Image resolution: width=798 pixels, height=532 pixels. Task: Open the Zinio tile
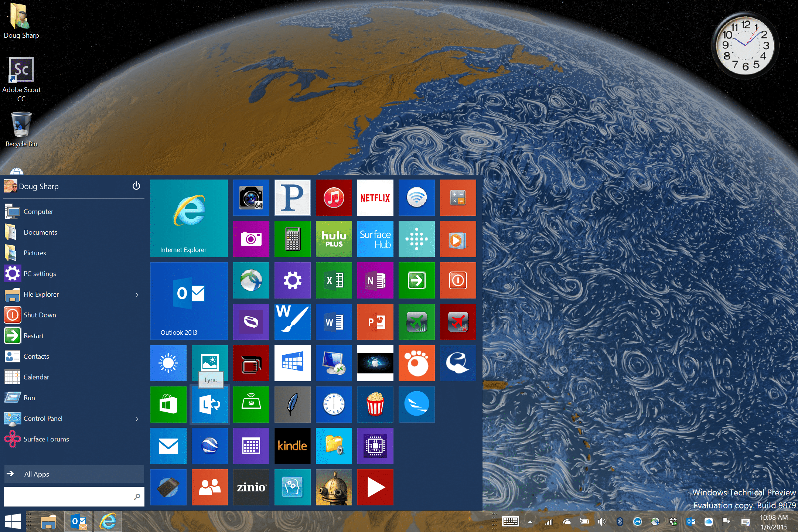point(251,487)
